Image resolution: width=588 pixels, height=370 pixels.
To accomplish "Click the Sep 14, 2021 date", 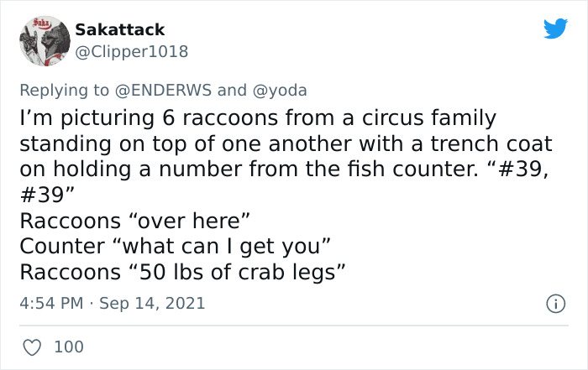I will [x=152, y=302].
